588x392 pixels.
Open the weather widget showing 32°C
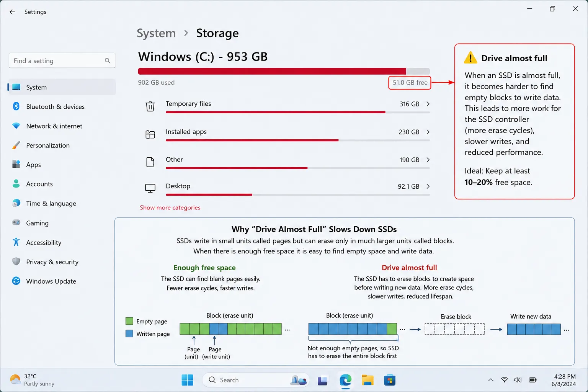(32, 380)
